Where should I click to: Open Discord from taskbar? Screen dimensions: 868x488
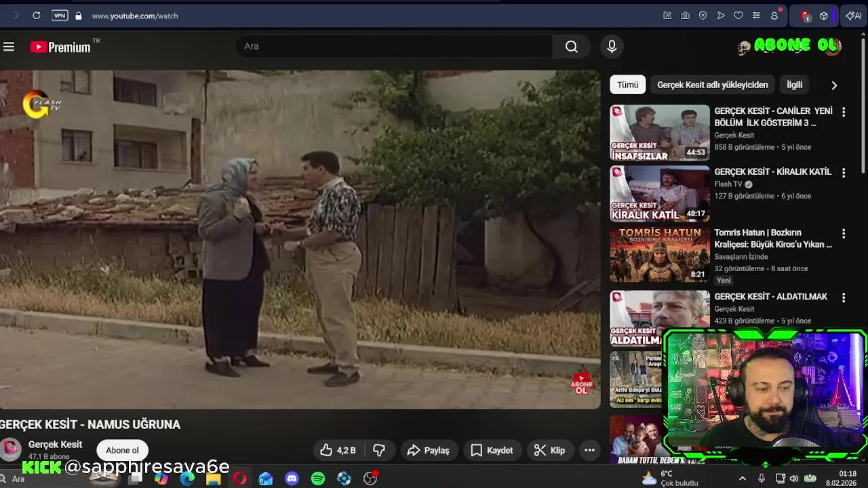[x=292, y=479]
